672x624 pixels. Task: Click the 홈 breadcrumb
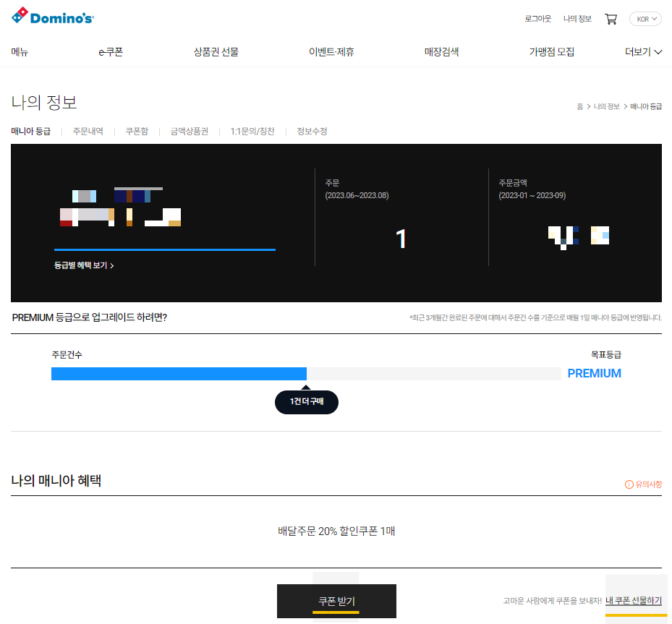pyautogui.click(x=580, y=106)
